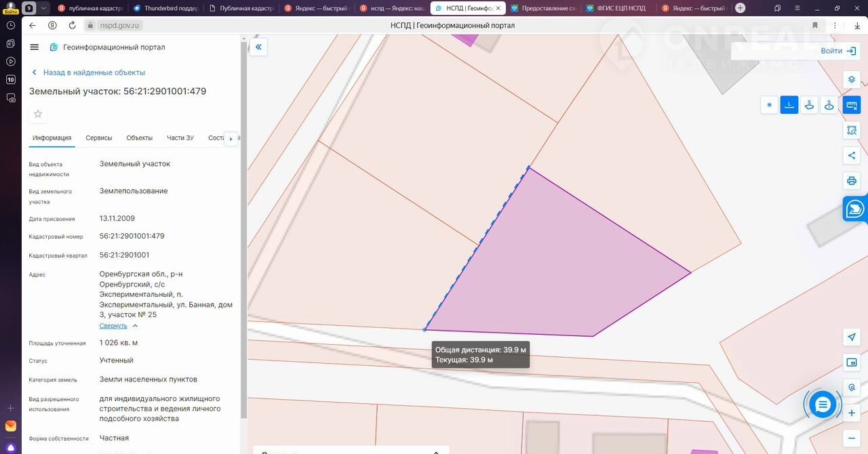868x454 pixels.
Task: Turn off the ruler measurement tool
Action: click(x=852, y=105)
